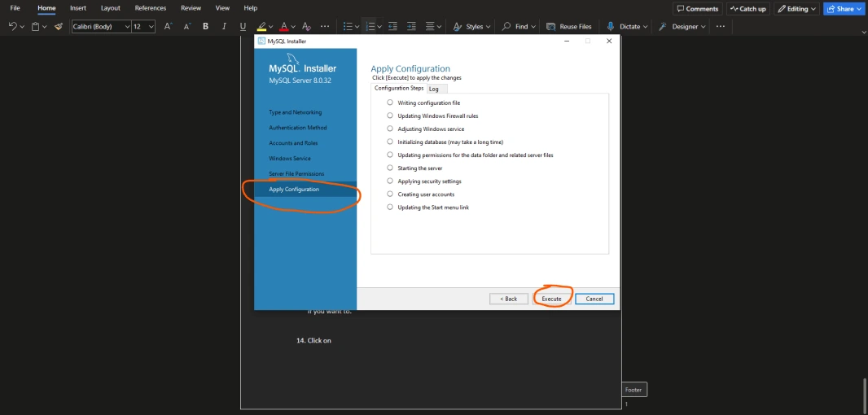
Task: Open font color dropdown arrow
Action: point(293,27)
